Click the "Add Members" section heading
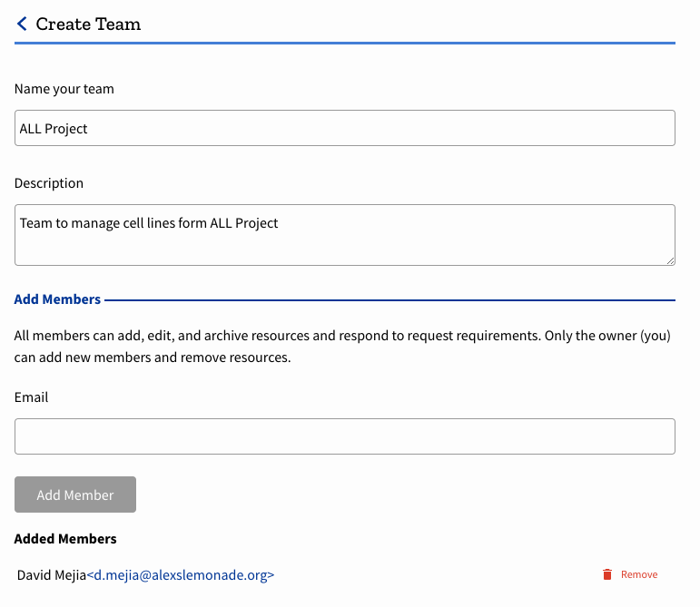 pos(57,299)
